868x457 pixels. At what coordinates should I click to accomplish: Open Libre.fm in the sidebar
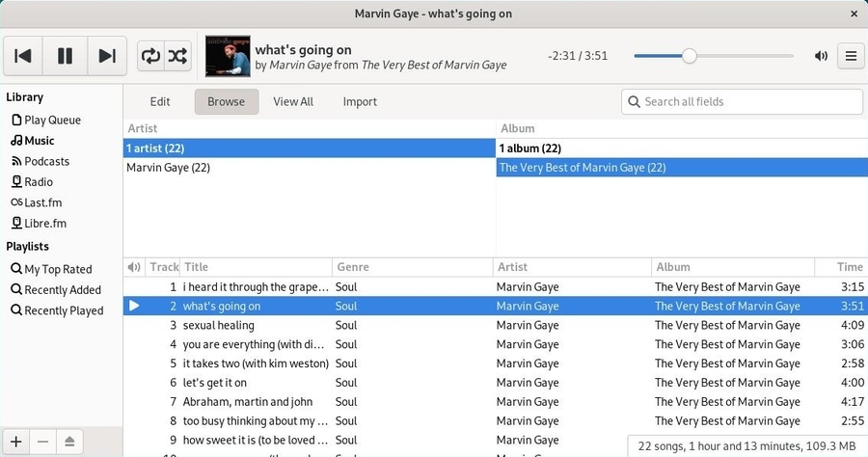tap(39, 224)
